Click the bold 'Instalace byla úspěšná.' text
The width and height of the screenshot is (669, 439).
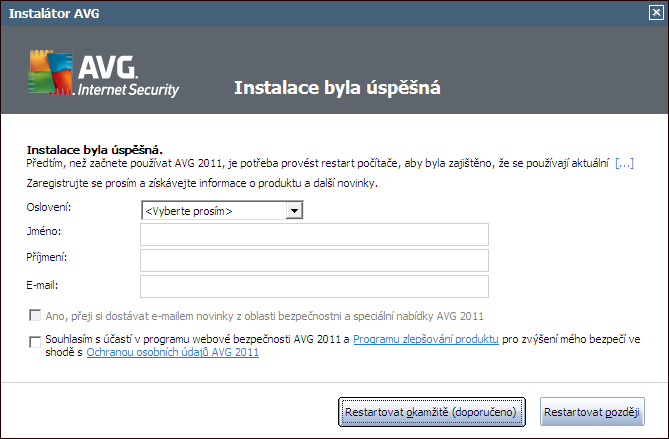[x=95, y=150]
